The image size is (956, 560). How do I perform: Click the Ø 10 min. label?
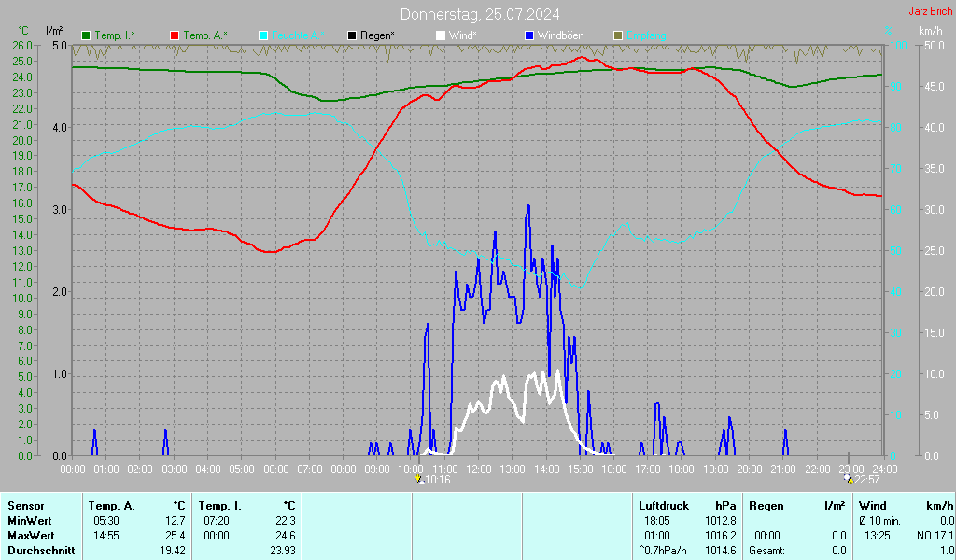click(879, 521)
